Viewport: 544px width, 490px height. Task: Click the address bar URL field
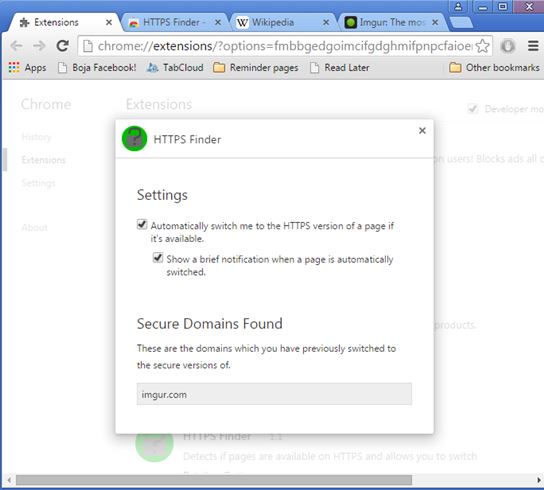click(x=284, y=46)
